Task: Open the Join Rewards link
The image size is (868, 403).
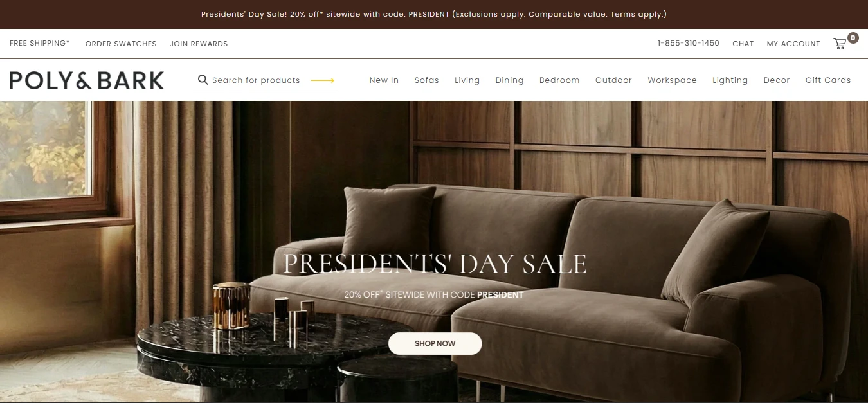Action: [199, 44]
